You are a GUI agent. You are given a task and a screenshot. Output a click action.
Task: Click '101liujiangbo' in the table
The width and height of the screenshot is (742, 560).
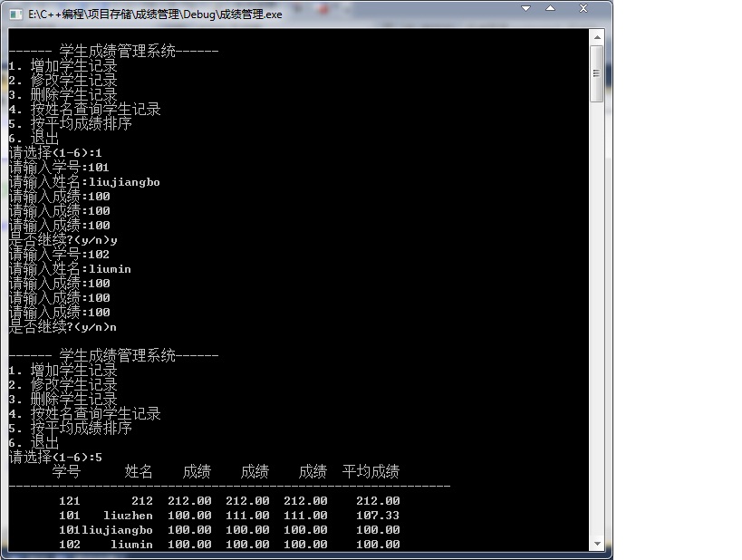[x=105, y=530]
